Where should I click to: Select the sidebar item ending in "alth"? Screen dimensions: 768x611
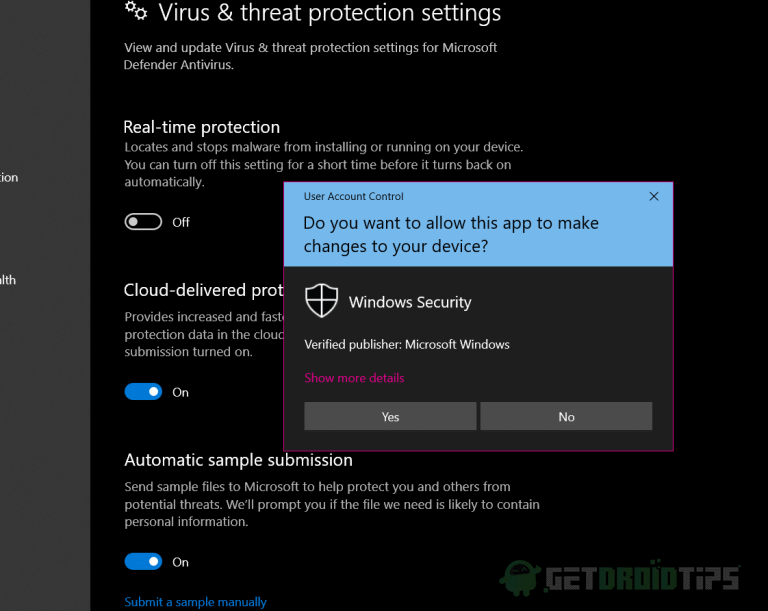[8, 280]
